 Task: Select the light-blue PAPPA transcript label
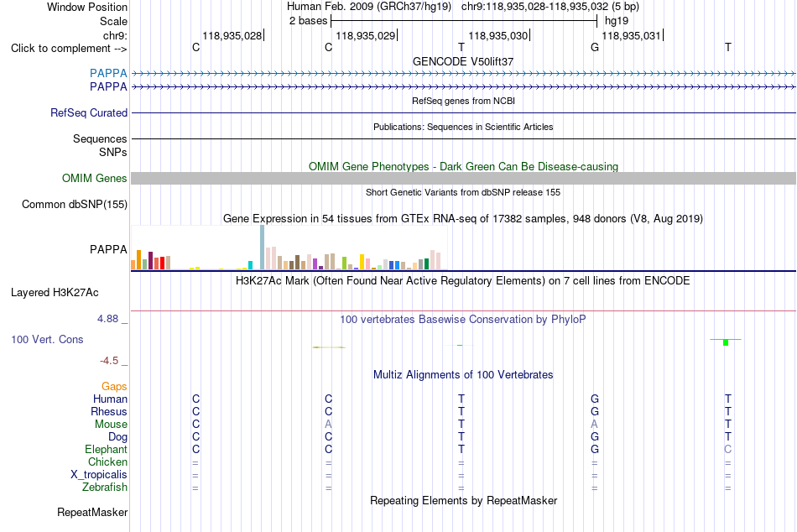(108, 73)
